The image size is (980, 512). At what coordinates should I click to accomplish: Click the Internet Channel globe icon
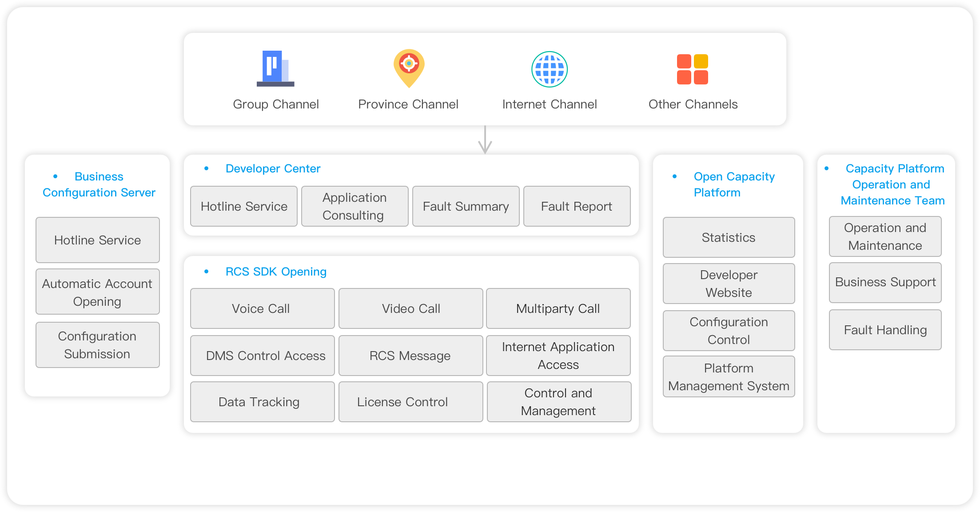coord(549,69)
